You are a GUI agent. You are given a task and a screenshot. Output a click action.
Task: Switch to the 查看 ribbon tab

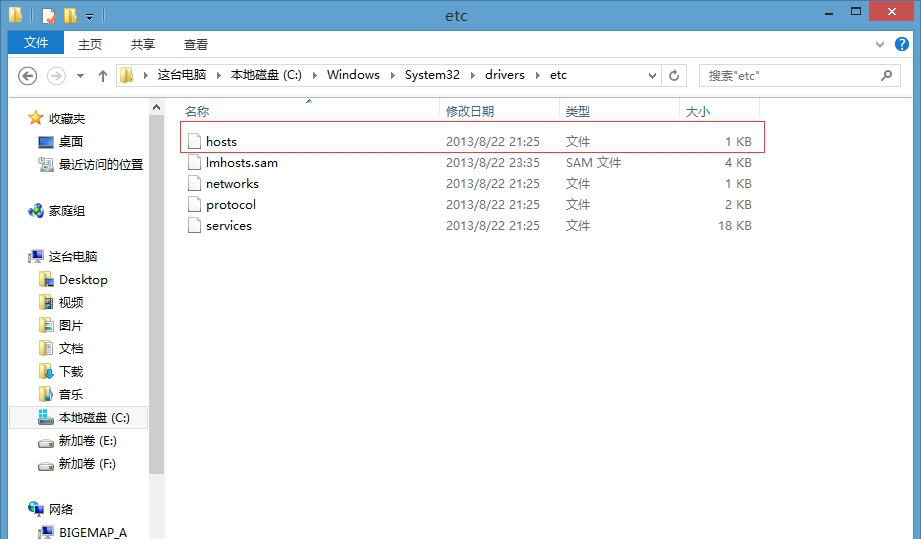click(196, 44)
